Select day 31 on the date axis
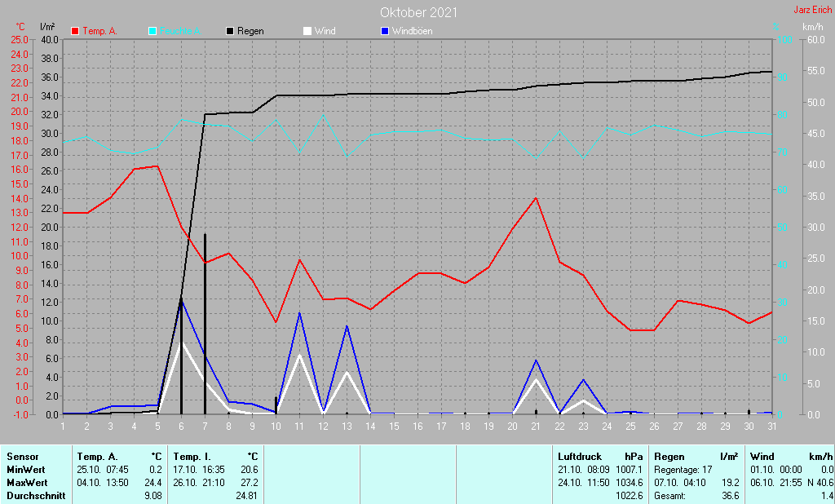835x504 pixels. click(772, 427)
